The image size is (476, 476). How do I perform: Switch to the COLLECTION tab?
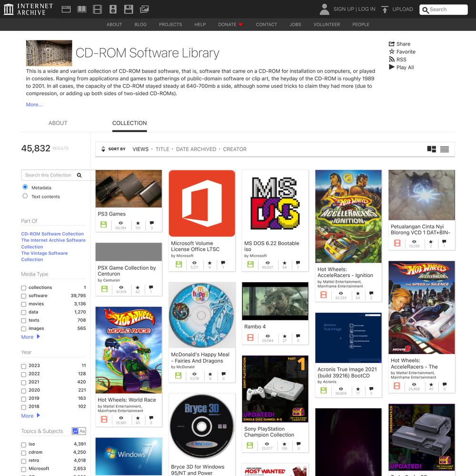pos(129,123)
